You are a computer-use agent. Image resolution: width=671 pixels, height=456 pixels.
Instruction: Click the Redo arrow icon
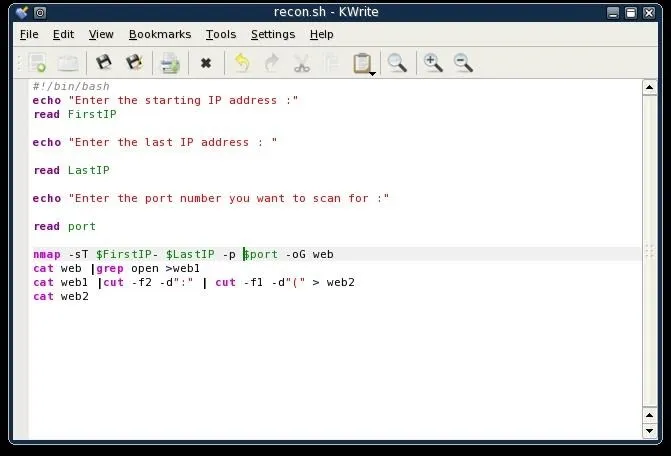coord(271,63)
